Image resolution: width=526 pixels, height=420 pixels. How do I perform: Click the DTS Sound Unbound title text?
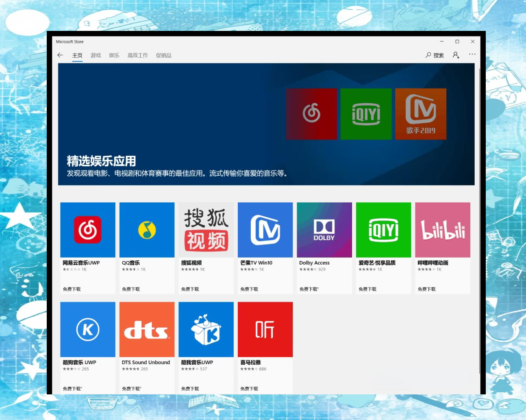[146, 362]
